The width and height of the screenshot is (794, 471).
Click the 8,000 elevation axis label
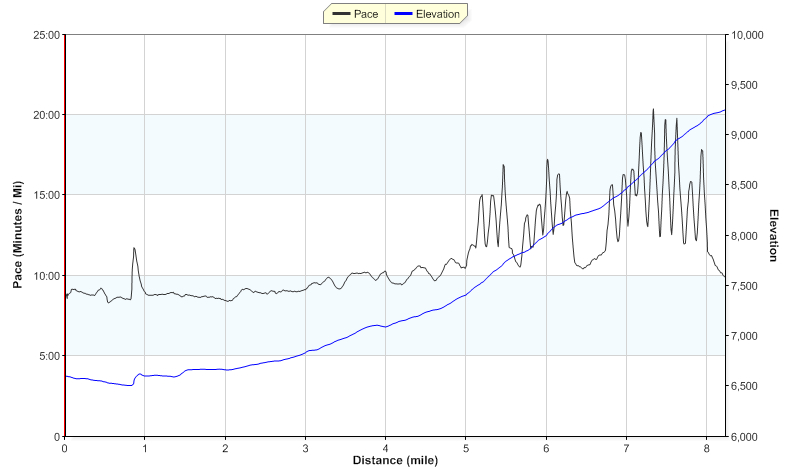point(744,236)
